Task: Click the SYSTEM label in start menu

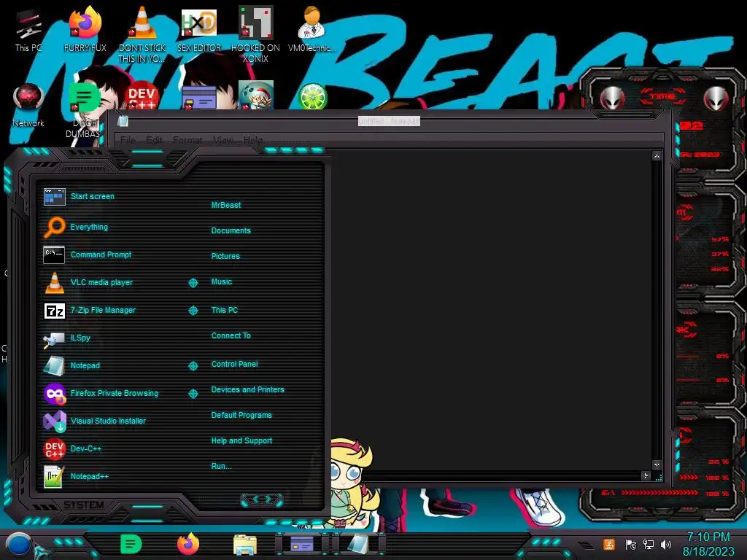Action: point(84,505)
